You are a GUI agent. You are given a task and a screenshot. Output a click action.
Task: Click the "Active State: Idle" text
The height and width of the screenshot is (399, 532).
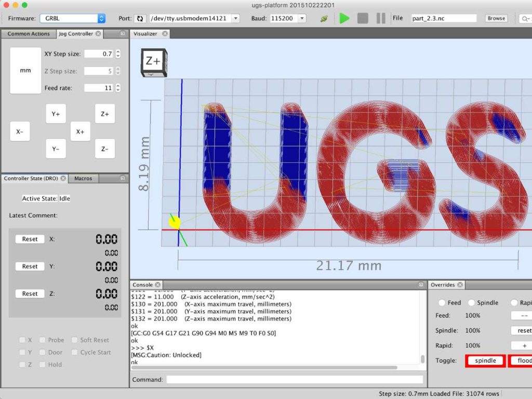click(x=46, y=198)
